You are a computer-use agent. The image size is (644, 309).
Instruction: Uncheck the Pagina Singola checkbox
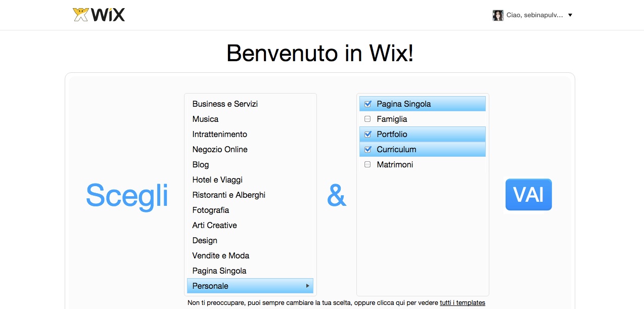pyautogui.click(x=367, y=104)
